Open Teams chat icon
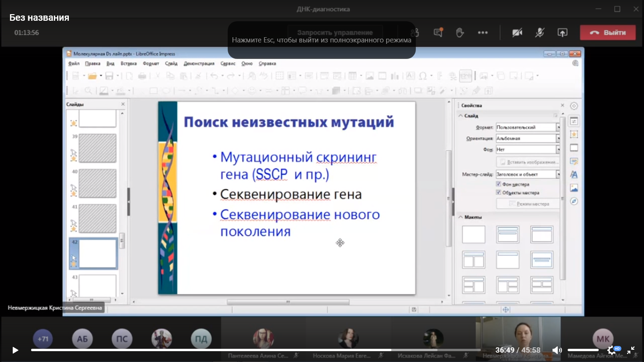 438,33
